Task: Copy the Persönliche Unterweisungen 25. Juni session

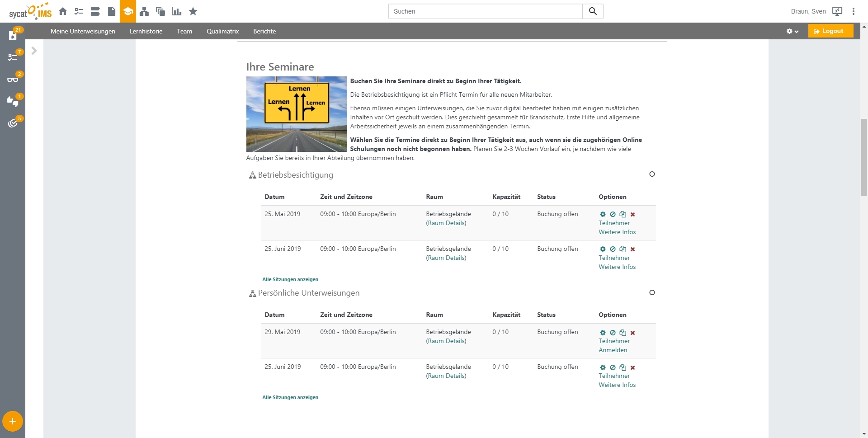Action: pos(623,367)
